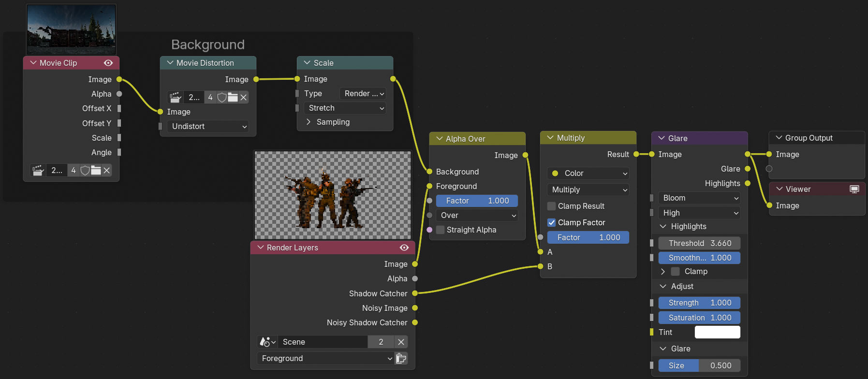Click Render Layers Shadow Catcher output socket
The image size is (868, 379).
[x=415, y=293]
